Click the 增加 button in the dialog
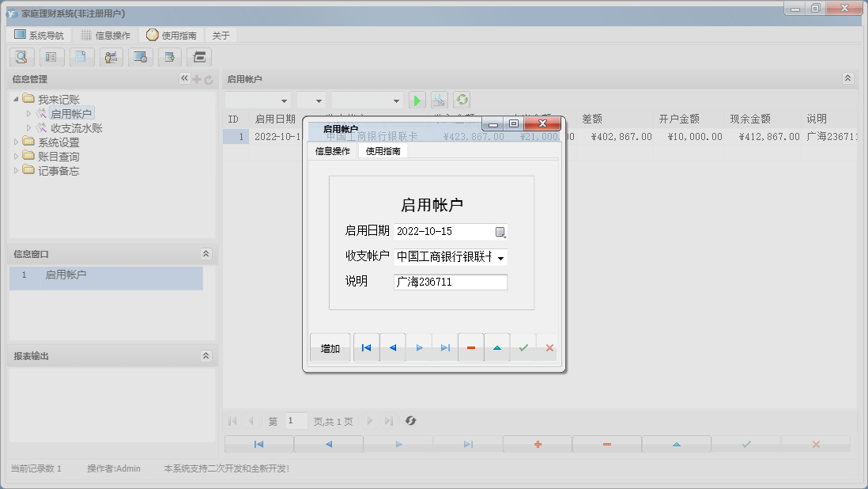 (330, 347)
